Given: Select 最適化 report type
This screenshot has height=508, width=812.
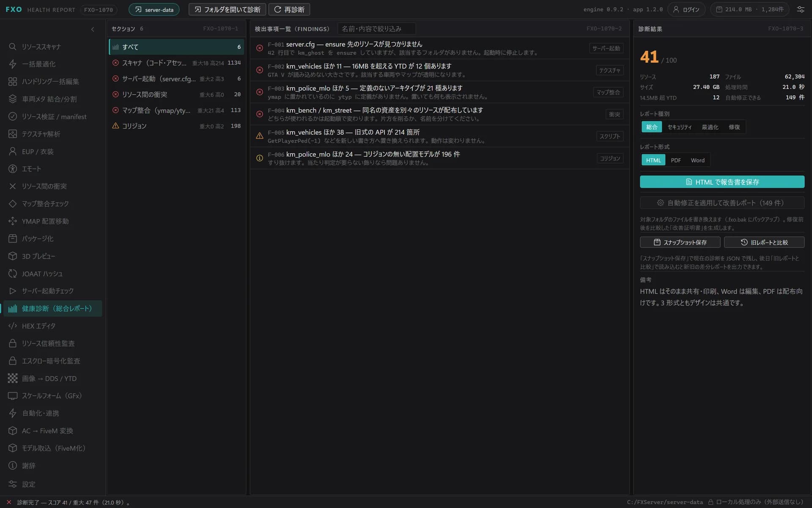Looking at the screenshot, I should (x=710, y=127).
